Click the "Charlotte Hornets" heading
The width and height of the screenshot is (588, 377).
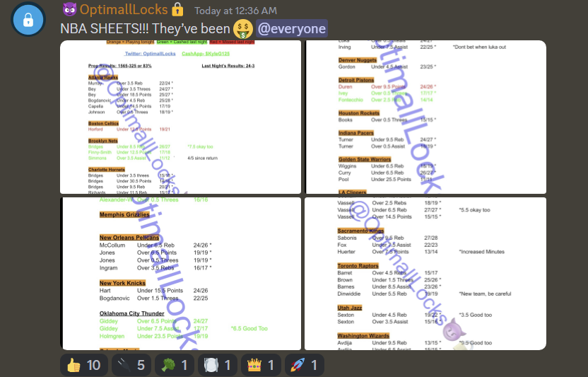coord(107,169)
